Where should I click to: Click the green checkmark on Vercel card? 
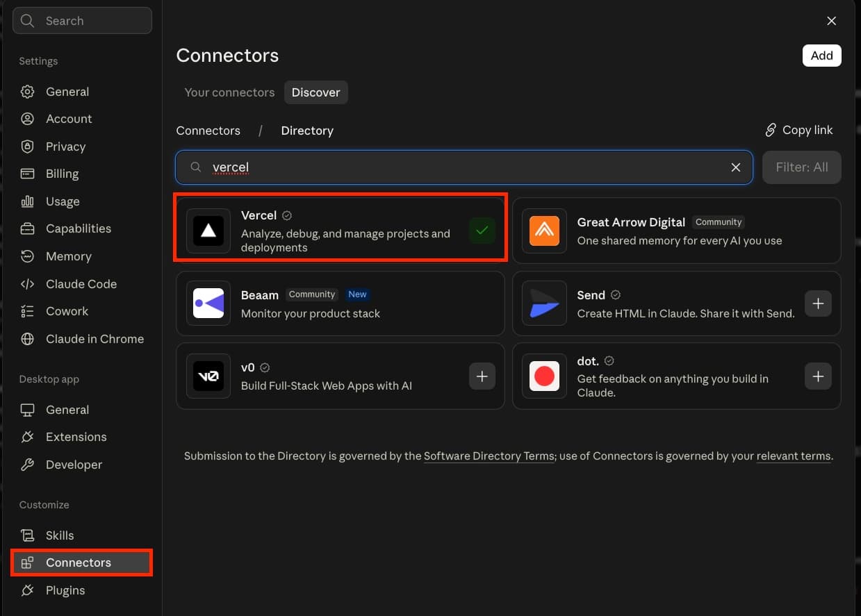482,231
